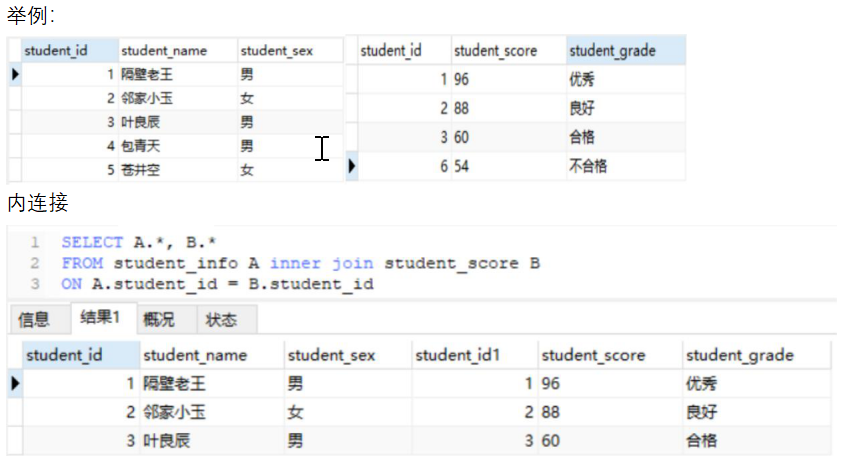Click FROM keyword in SQL line 2
The height and width of the screenshot is (456, 864).
tap(82, 263)
